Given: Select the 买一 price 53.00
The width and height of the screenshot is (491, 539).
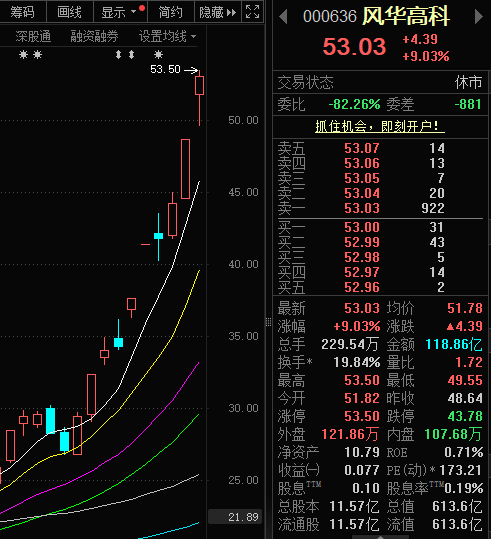Looking at the screenshot, I should [362, 227].
